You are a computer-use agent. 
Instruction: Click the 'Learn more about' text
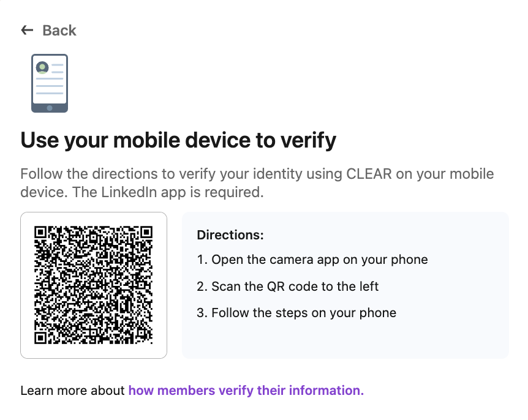coord(73,391)
